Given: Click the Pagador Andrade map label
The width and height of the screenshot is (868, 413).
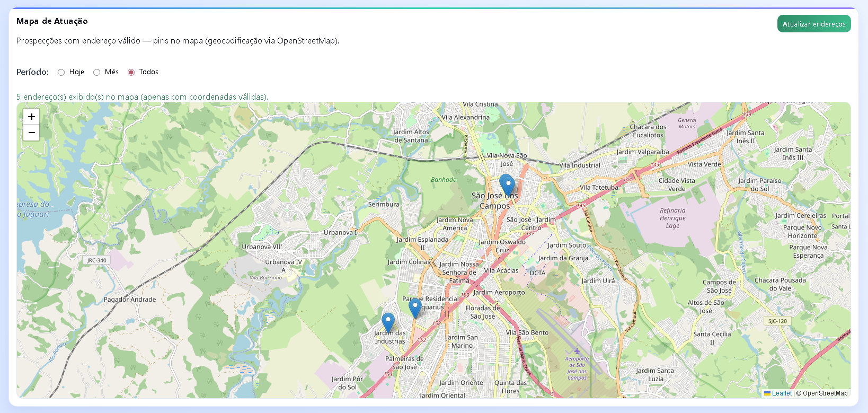Looking at the screenshot, I should [130, 300].
